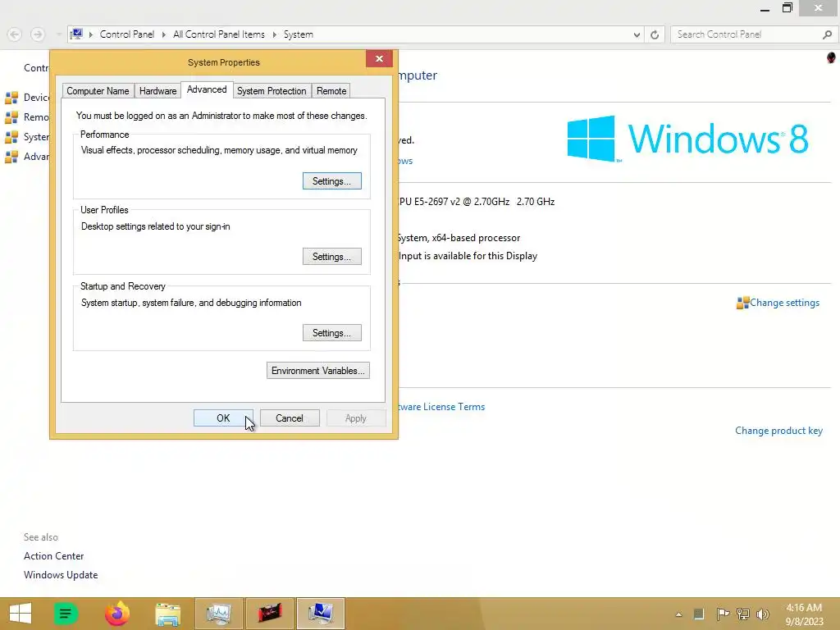Restore down the Control Panel window
840x630 pixels.
[x=787, y=8]
